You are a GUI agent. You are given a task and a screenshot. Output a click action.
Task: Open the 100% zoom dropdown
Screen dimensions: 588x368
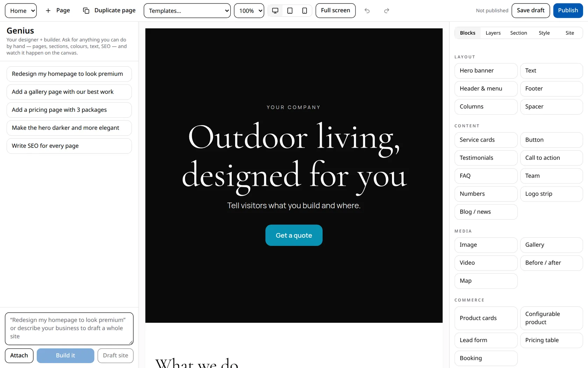coord(249,11)
